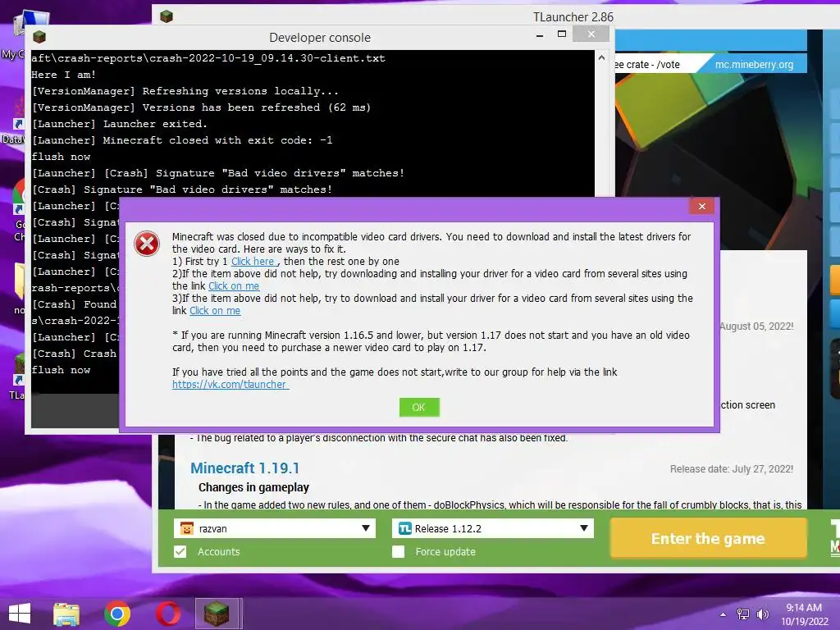Enable the Force update checkbox
Image resolution: width=840 pixels, height=630 pixels.
tap(398, 552)
